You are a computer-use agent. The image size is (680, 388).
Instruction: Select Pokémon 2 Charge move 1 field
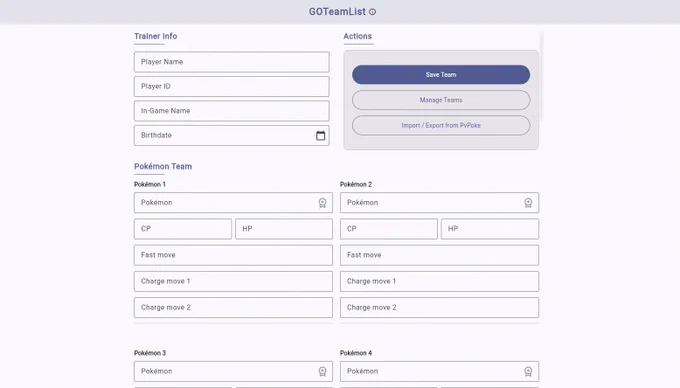(x=439, y=281)
